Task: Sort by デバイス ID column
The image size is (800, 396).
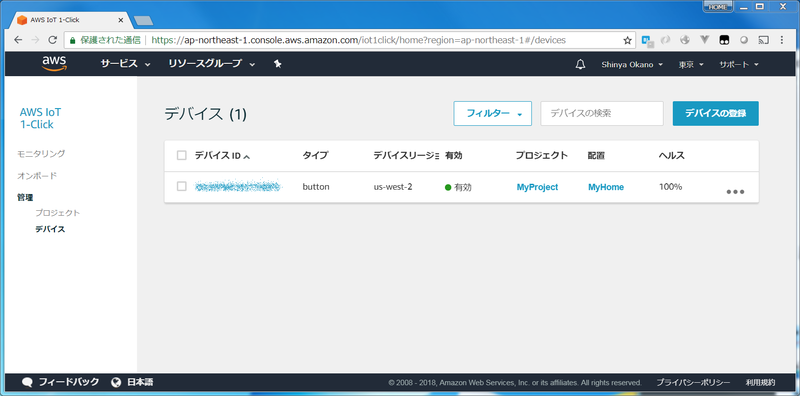Action: (x=222, y=156)
